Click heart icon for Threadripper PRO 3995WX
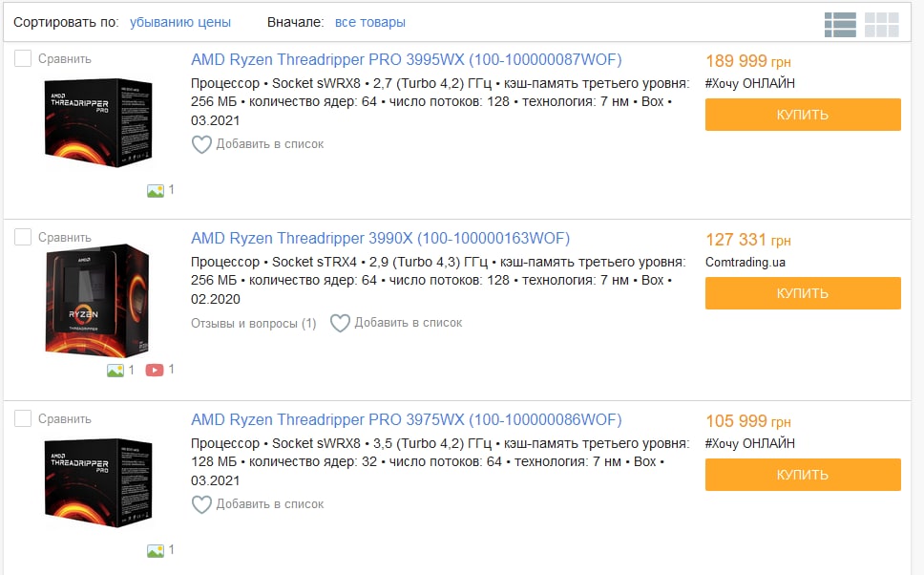The width and height of the screenshot is (924, 575). [x=201, y=144]
